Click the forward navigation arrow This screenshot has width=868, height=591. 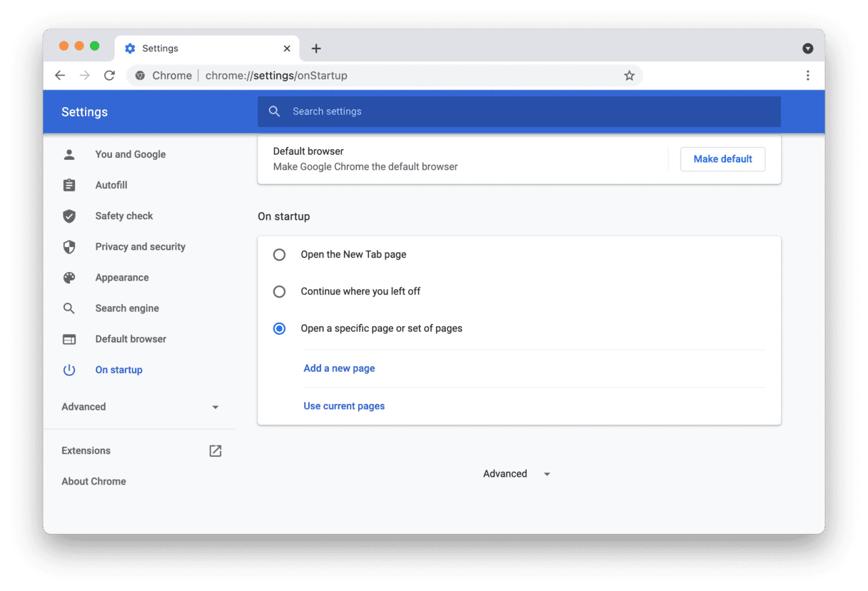[x=85, y=76]
